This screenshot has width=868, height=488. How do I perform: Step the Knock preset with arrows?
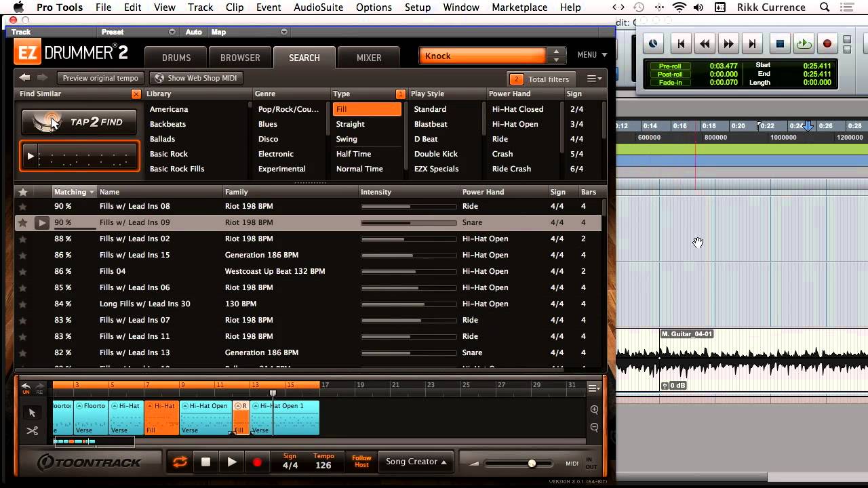(x=556, y=56)
